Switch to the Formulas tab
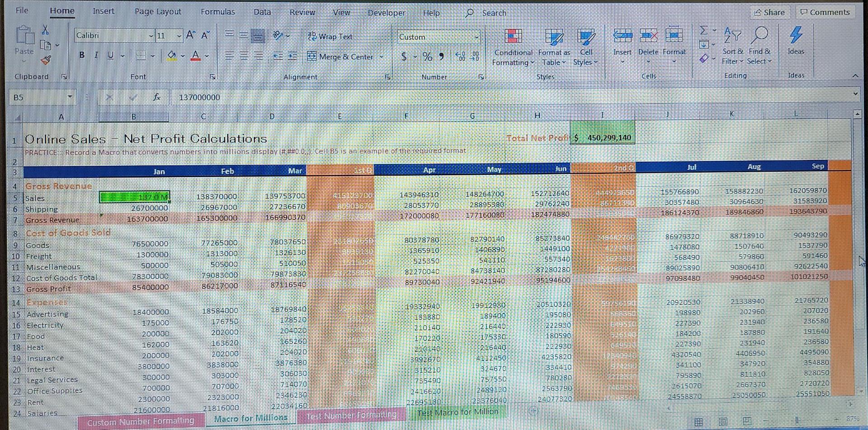The image size is (868, 430). pos(217,11)
